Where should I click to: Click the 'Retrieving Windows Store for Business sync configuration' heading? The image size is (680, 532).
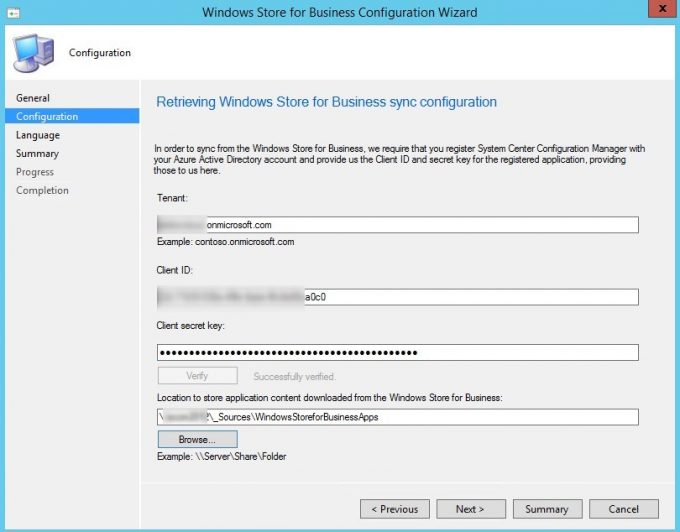pos(327,102)
